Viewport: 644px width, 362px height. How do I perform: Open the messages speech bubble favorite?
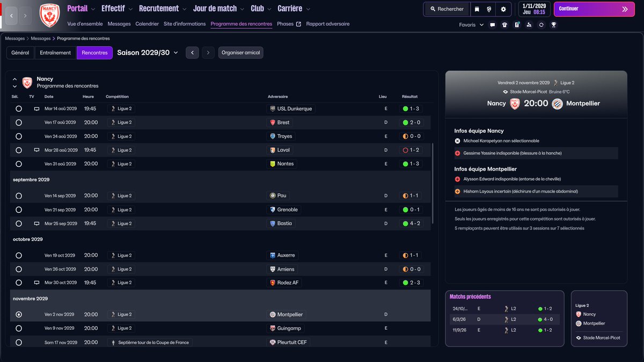(492, 25)
